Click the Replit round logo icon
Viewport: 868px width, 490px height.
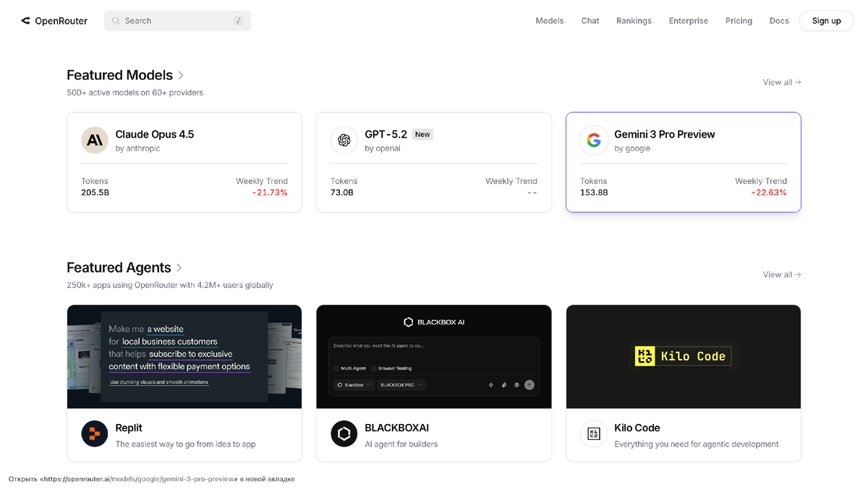pyautogui.click(x=95, y=434)
